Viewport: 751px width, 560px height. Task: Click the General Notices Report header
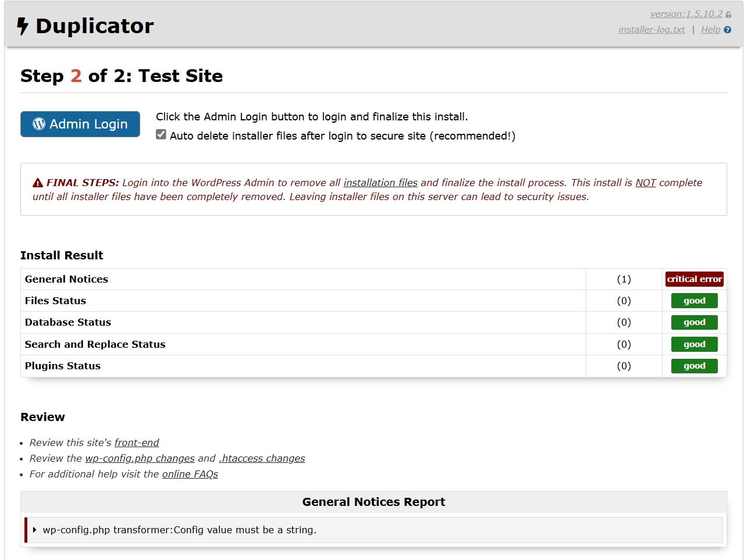click(373, 502)
